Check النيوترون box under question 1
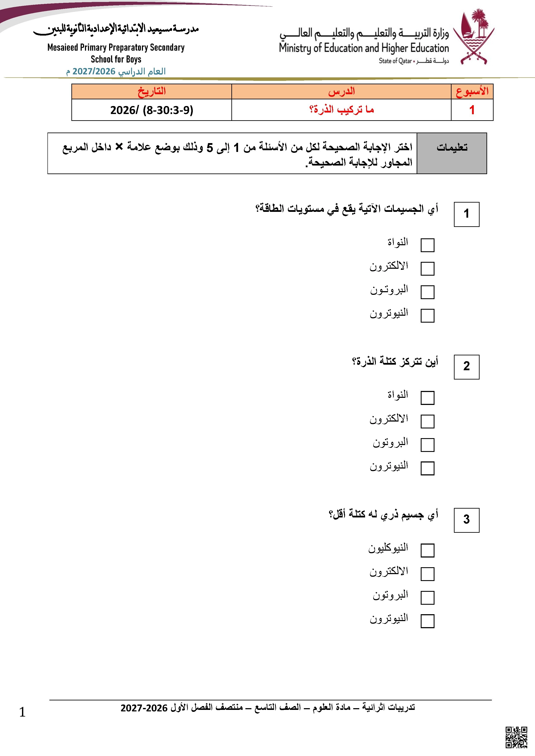Image resolution: width=535 pixels, height=756 pixels. [x=427, y=316]
